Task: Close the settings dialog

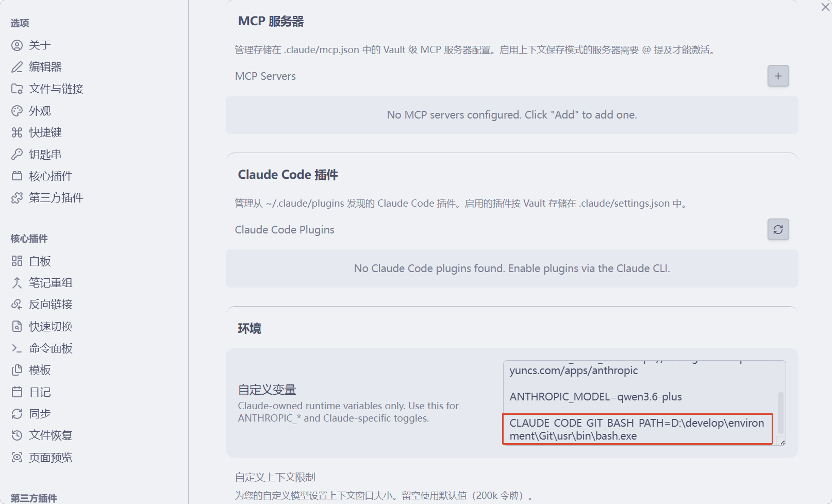Action: pyautogui.click(x=825, y=7)
